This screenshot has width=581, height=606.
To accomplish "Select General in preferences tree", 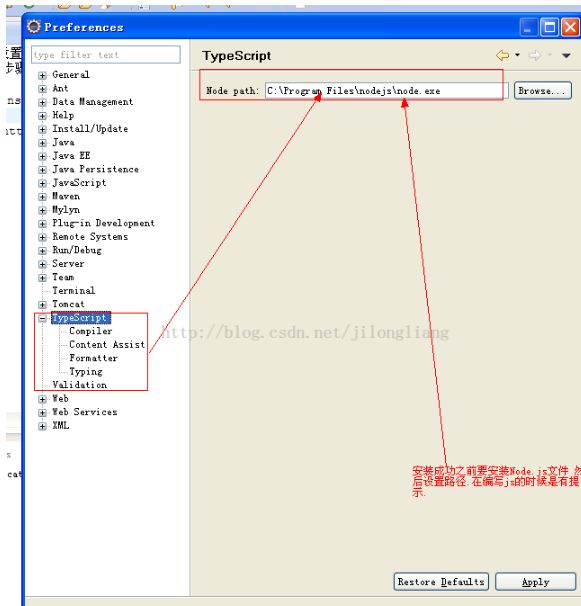I will [71, 75].
